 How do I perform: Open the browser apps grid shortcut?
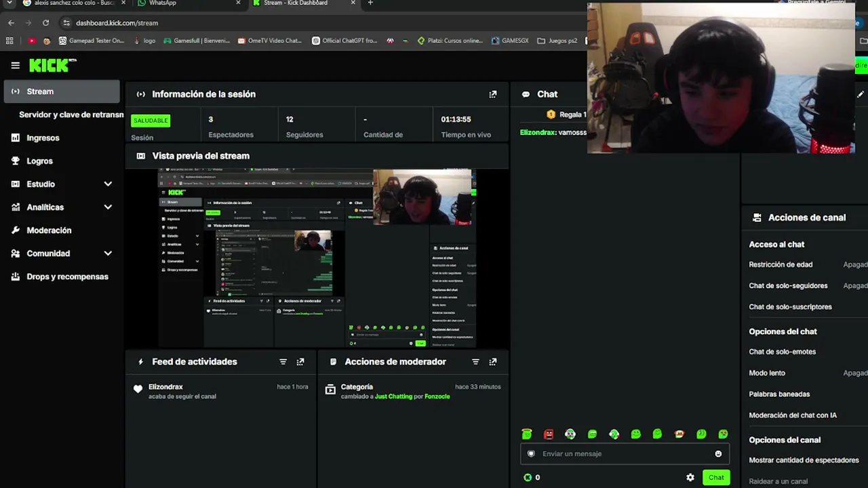9,41
